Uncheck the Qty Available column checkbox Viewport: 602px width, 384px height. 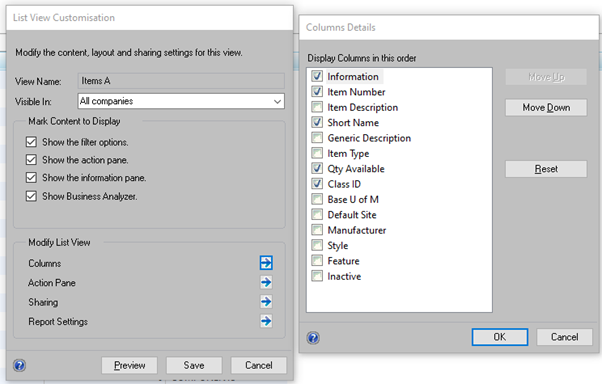point(317,169)
